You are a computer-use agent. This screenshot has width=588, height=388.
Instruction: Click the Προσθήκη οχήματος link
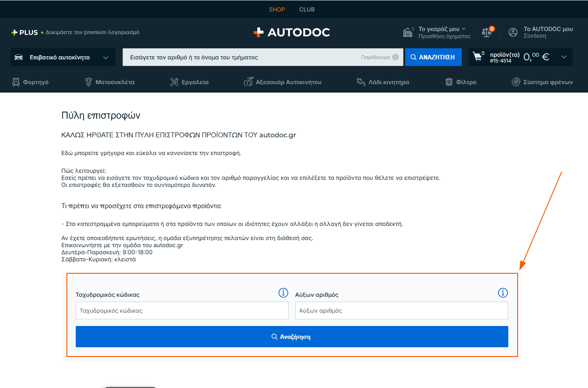click(445, 36)
